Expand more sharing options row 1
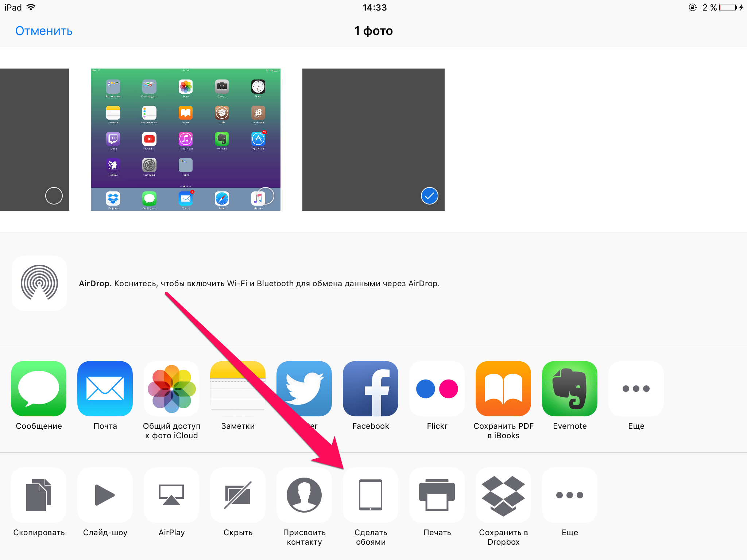 [636, 388]
